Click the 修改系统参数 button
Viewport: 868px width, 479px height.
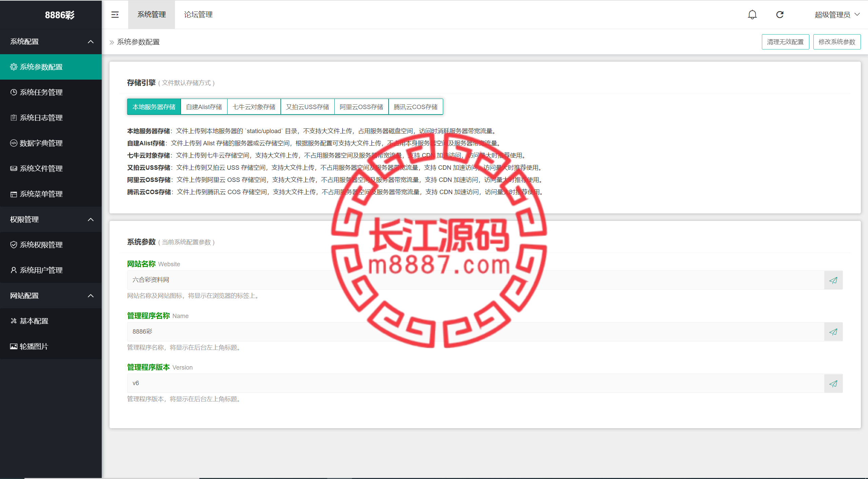pos(837,42)
